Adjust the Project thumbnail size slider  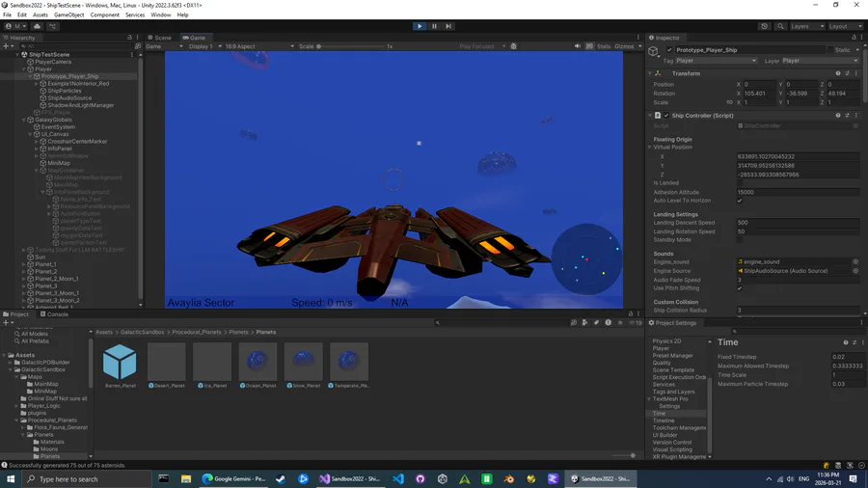624,455
